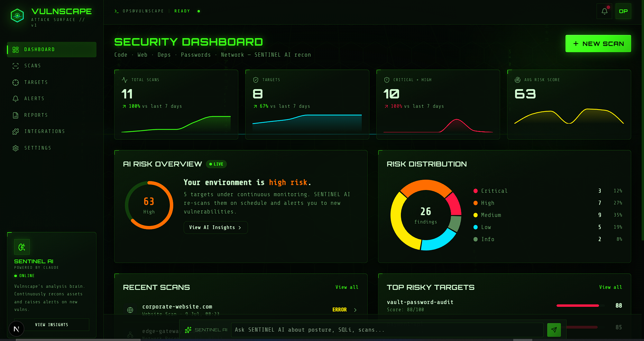Click the ERROR status label
Image resolution: width=644 pixels, height=341 pixels.
click(339, 310)
